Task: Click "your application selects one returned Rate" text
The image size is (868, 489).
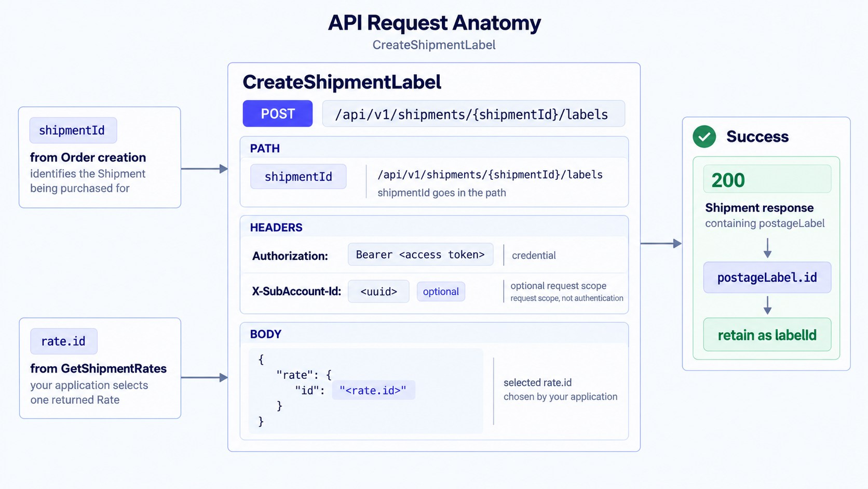Action: coord(89,392)
